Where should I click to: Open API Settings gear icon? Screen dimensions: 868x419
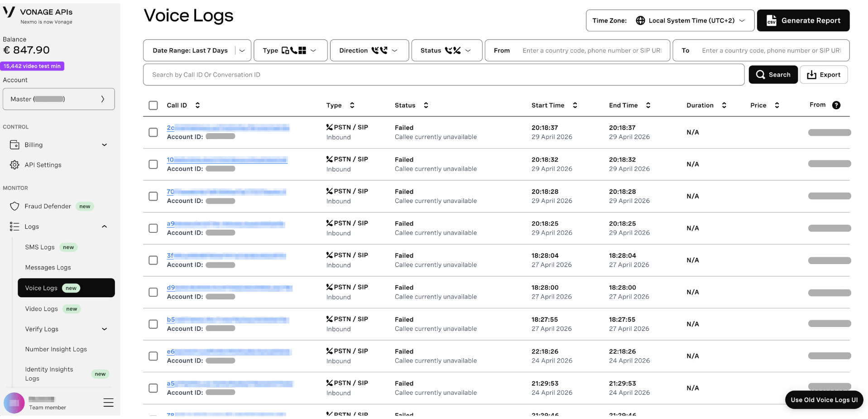[x=14, y=165]
